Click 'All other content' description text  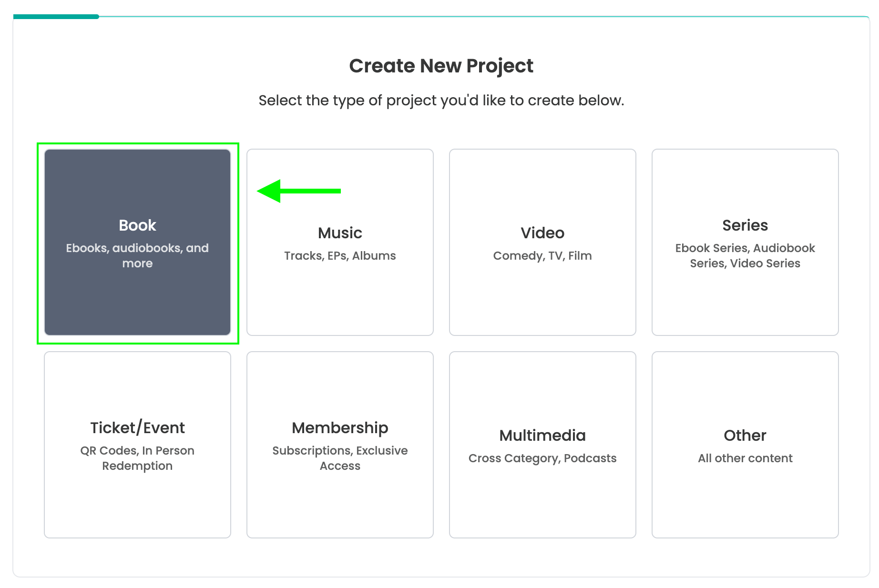coord(745,458)
